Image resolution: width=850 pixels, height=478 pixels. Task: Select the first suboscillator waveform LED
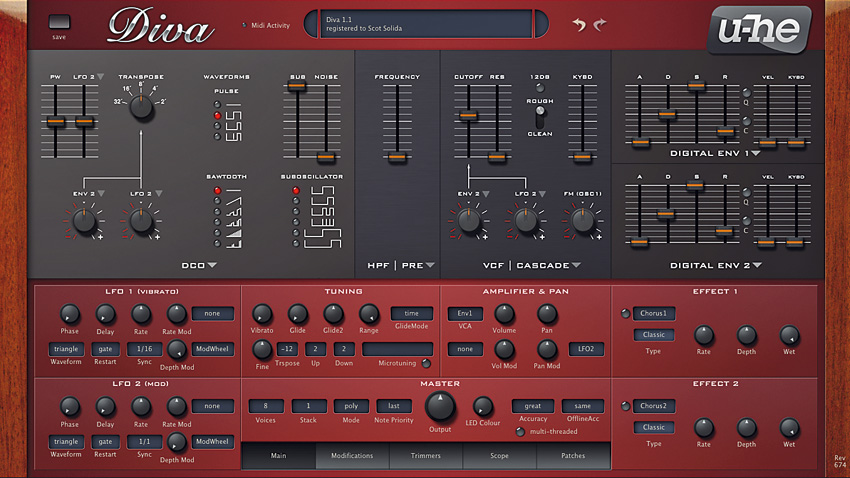pos(296,190)
